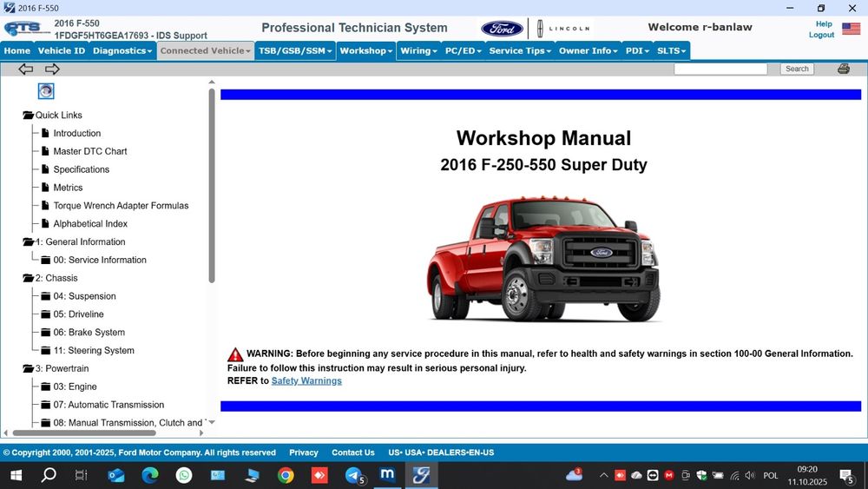This screenshot has width=868, height=489.
Task: Open the SLTS dropdown menu
Action: coord(672,50)
